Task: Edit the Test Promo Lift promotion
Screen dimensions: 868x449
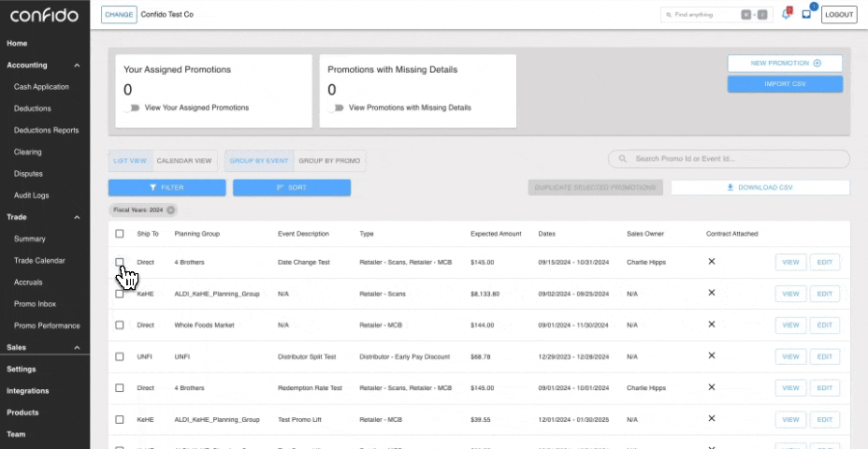Action: pyautogui.click(x=825, y=420)
